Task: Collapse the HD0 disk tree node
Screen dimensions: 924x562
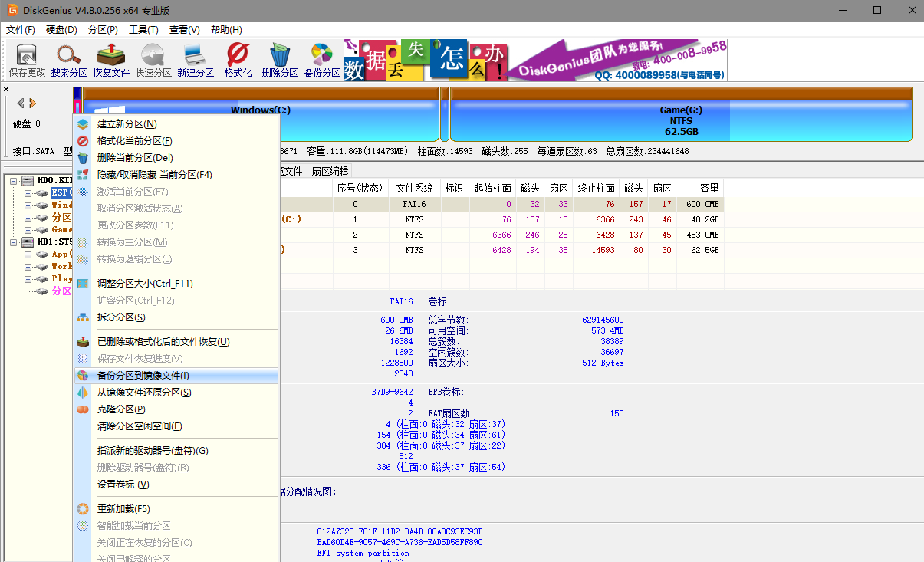Action: tap(13, 181)
